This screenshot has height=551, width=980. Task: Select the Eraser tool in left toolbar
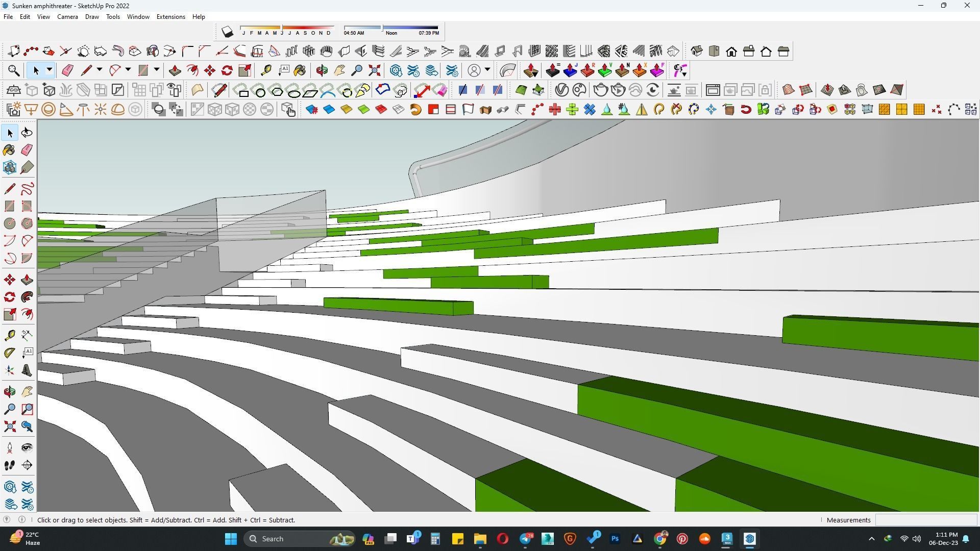[x=27, y=149]
